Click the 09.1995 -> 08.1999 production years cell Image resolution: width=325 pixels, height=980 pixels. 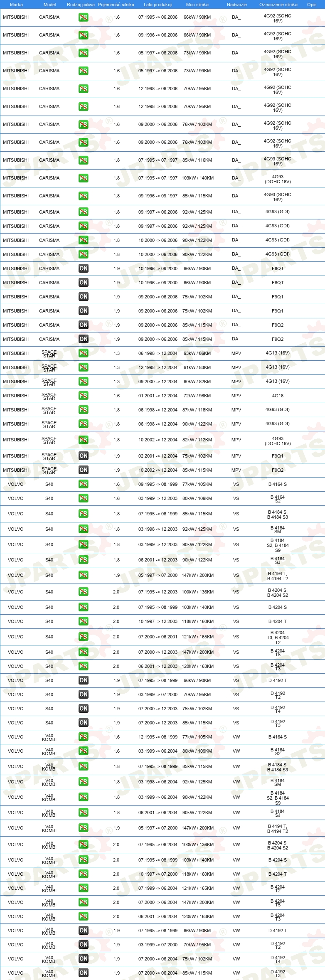pyautogui.click(x=158, y=485)
